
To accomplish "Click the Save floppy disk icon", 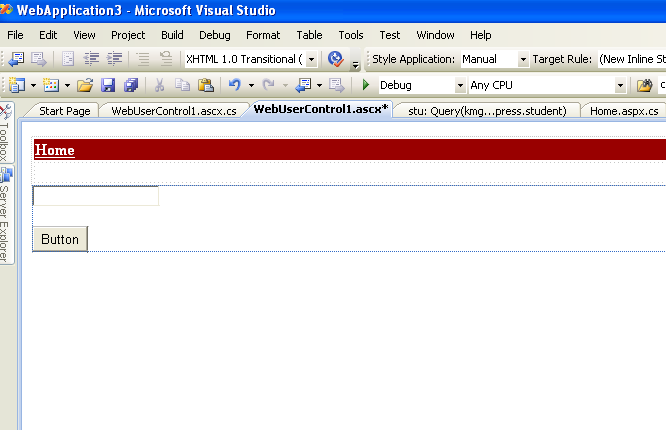I will pyautogui.click(x=108, y=85).
